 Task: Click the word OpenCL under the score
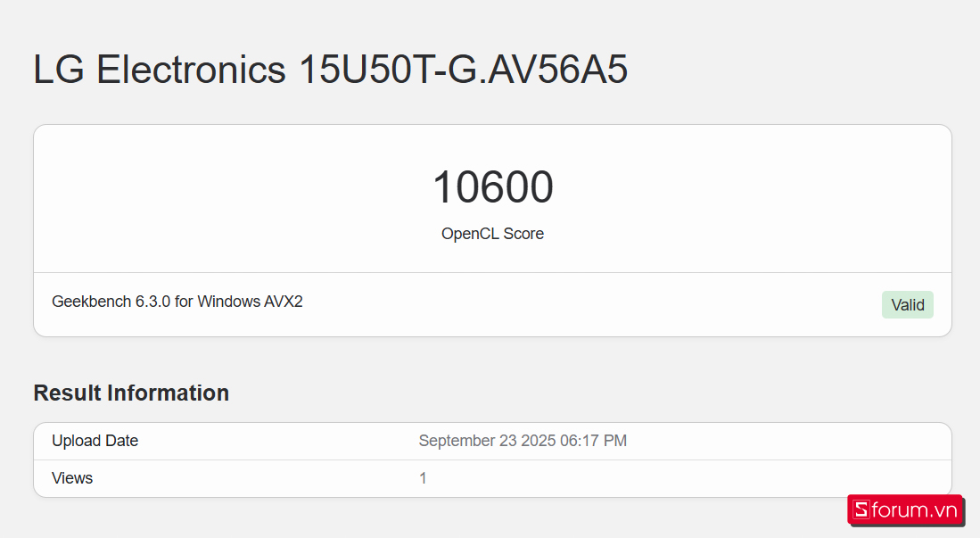[x=470, y=234]
